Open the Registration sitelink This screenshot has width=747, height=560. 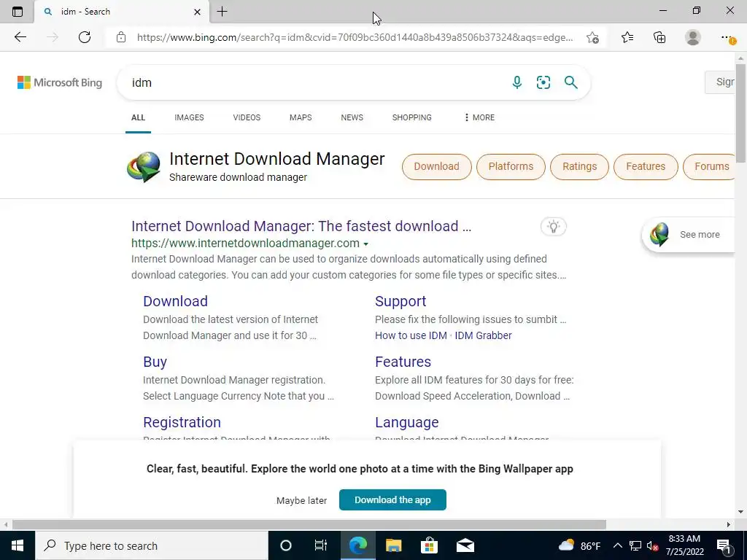[x=182, y=422]
